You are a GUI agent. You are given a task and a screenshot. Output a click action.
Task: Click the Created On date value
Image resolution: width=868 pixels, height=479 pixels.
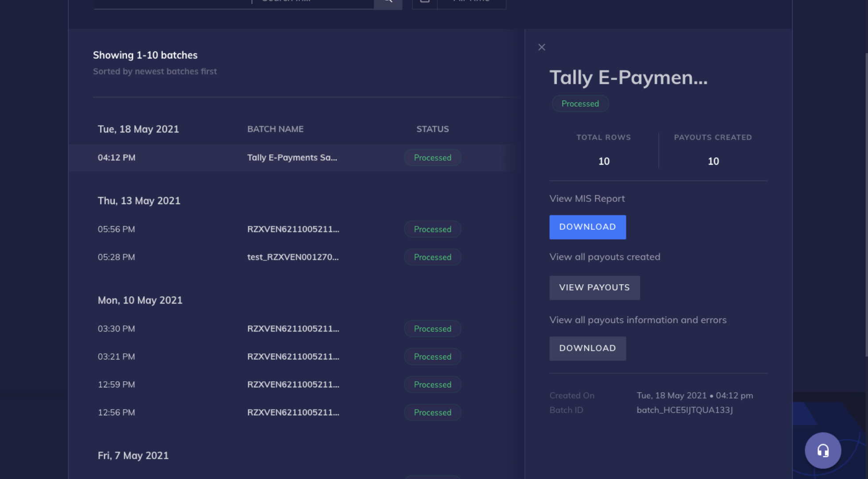click(x=695, y=395)
